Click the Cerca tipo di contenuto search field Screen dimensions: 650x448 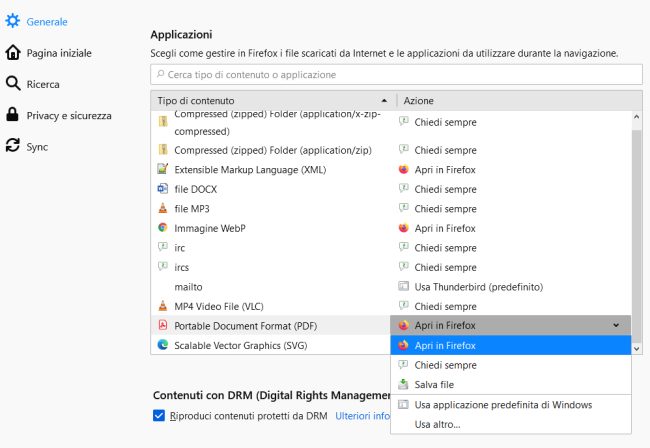coord(396,75)
